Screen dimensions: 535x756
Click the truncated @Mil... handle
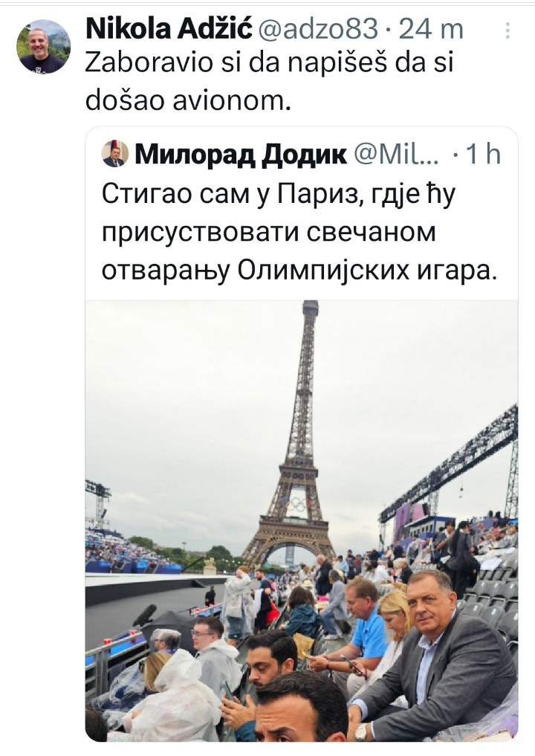(x=396, y=155)
